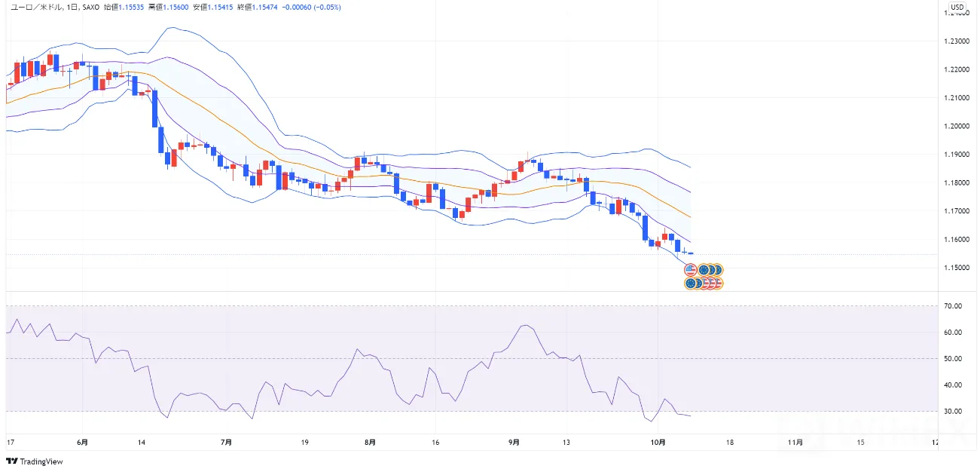Click the 1.23000 price axis label
Screen dimensions: 980x472
point(957,41)
